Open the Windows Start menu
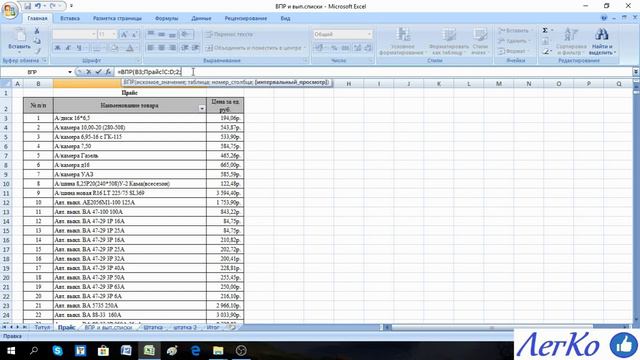 pyautogui.click(x=11, y=350)
